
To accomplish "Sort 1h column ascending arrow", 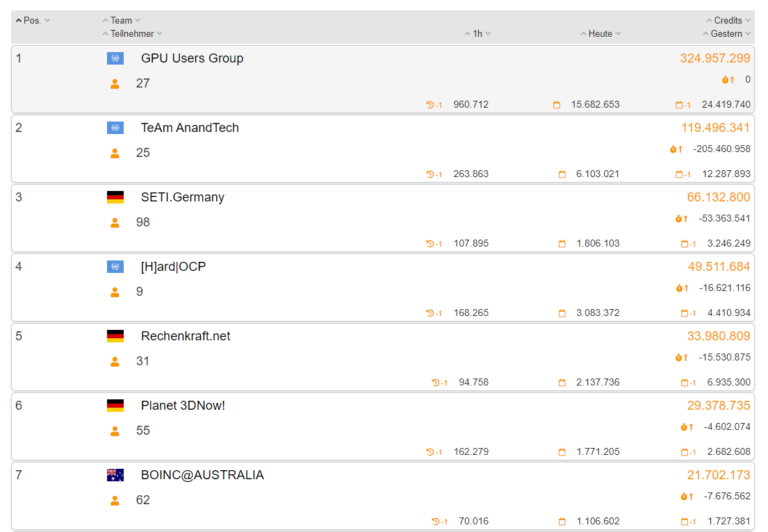I will click(x=467, y=34).
